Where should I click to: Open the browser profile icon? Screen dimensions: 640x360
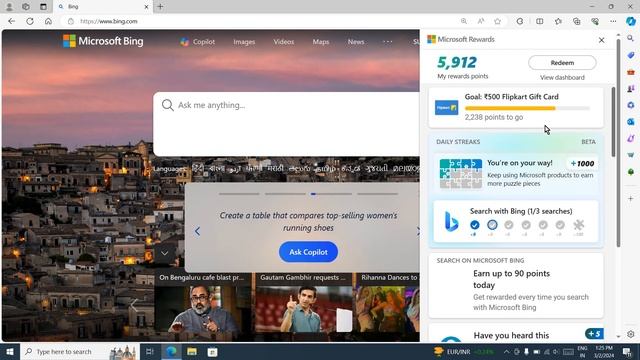pyautogui.click(x=9, y=7)
